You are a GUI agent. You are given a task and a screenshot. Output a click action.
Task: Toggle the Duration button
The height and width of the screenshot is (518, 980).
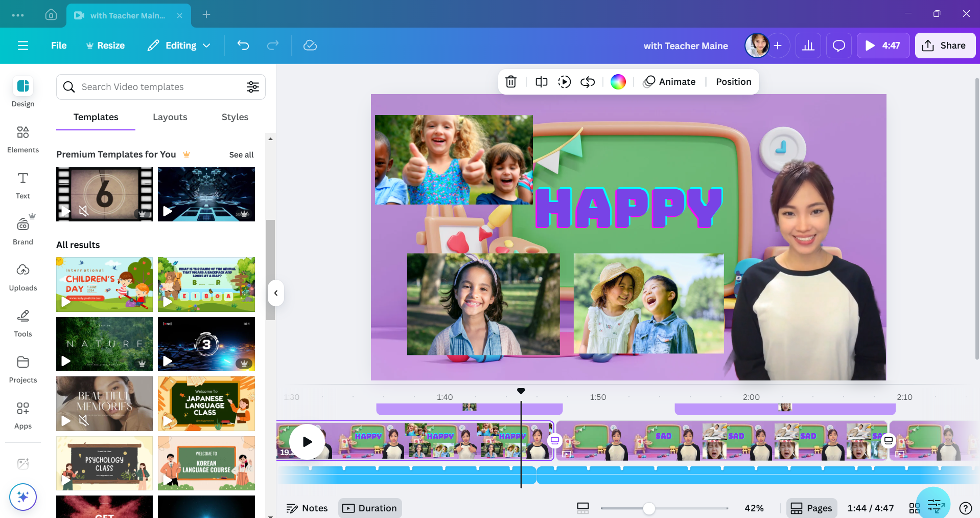pos(370,508)
